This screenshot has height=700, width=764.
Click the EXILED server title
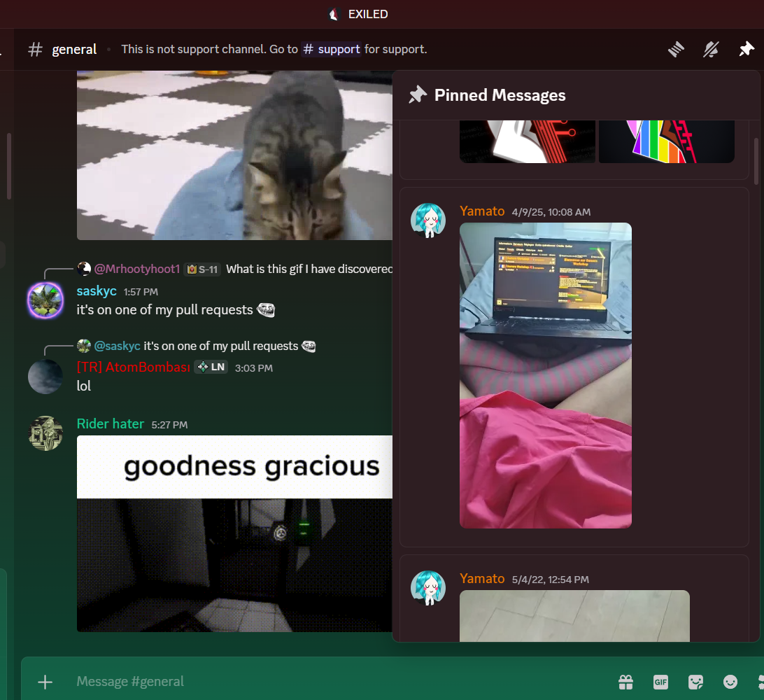click(x=368, y=15)
